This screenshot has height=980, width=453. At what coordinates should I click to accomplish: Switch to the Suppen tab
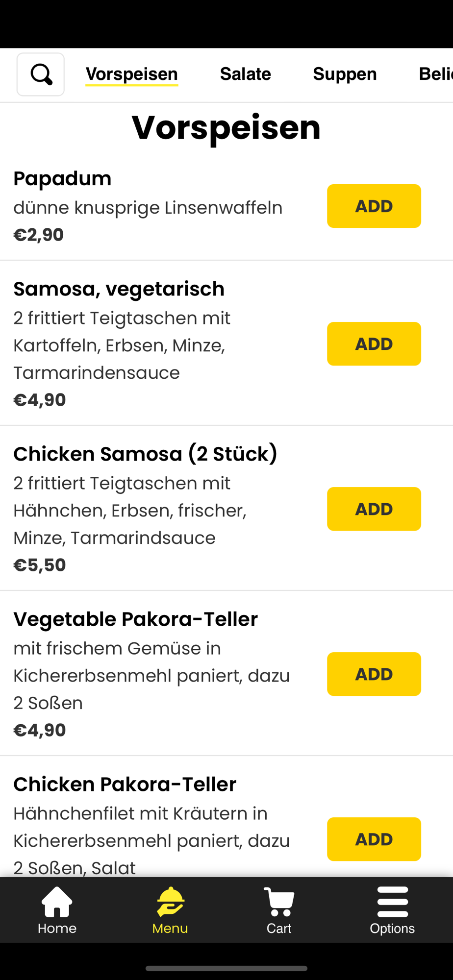coord(345,74)
